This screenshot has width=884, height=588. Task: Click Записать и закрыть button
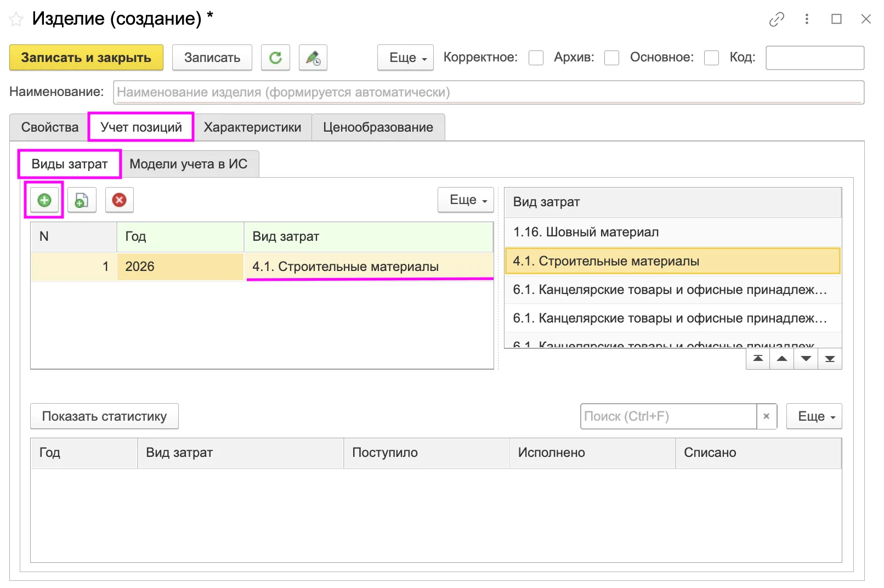[86, 58]
